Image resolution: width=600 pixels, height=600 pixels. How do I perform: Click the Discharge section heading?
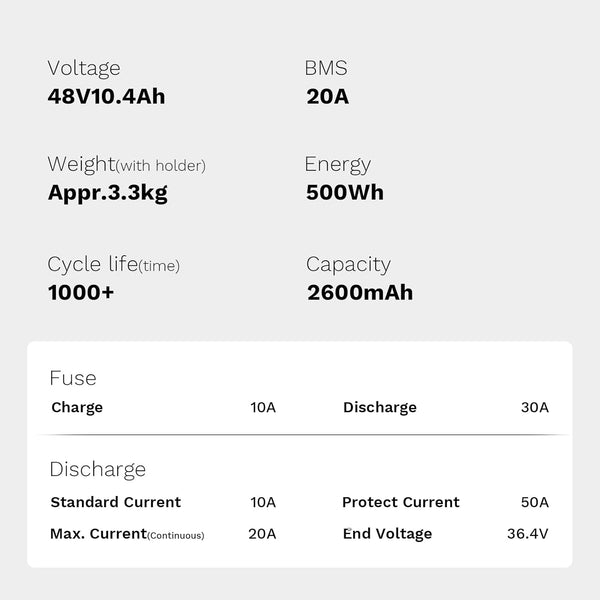coord(98,470)
